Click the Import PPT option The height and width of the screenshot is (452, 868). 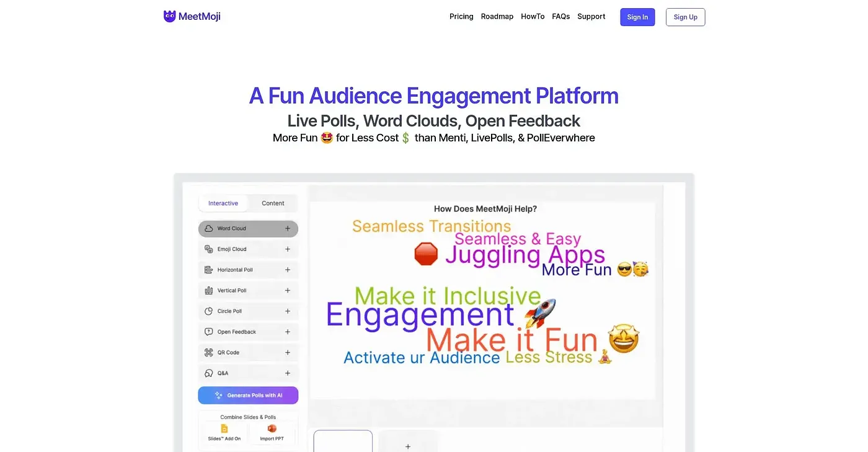point(272,433)
